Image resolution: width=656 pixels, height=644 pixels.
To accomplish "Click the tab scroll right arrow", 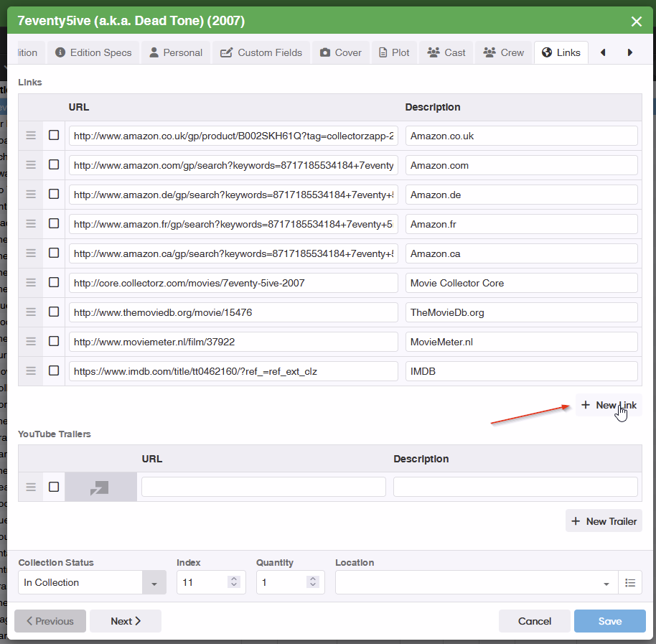I will click(630, 52).
